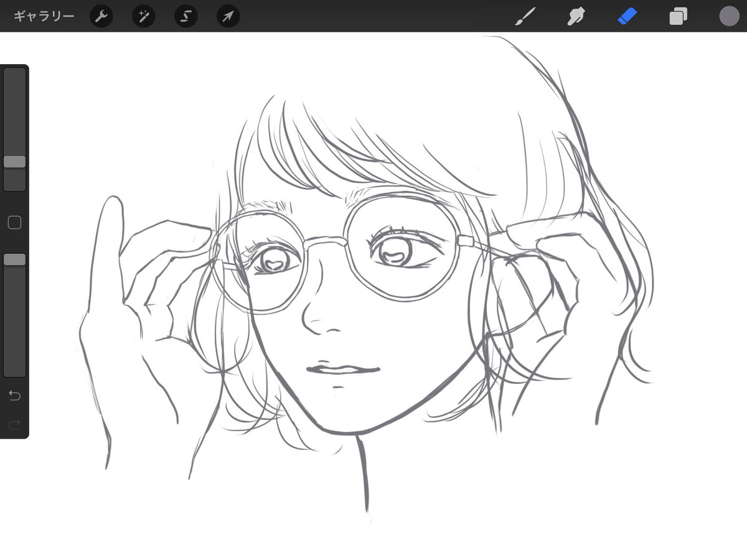Open the Layers panel
Viewport: 747px width, 560px height.
tap(678, 16)
